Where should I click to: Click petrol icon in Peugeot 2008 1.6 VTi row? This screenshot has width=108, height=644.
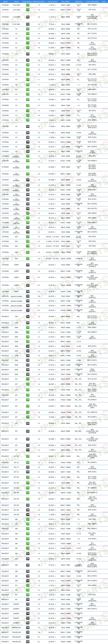tap(28, 342)
